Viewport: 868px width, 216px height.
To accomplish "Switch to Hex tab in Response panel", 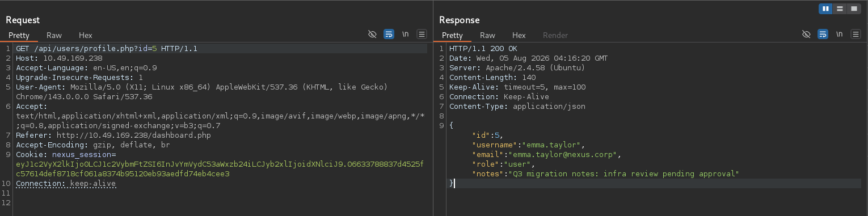I will click(x=519, y=35).
